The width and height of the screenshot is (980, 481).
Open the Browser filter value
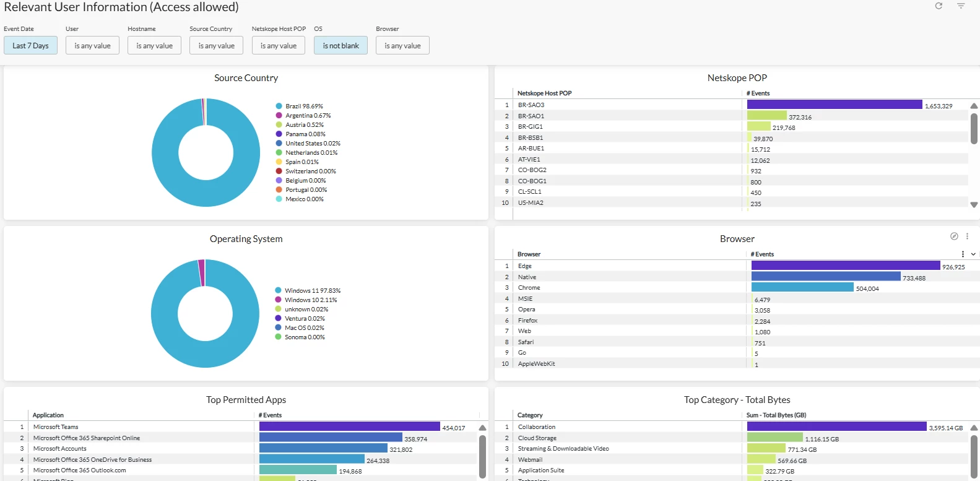click(x=402, y=45)
